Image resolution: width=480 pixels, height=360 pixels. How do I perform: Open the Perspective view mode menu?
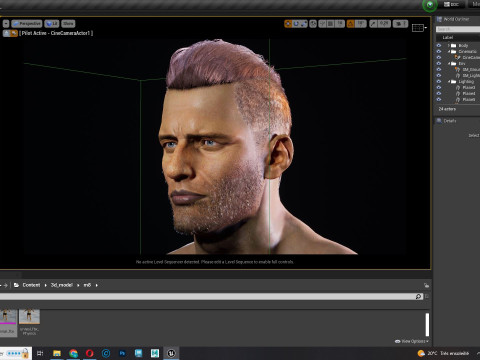point(27,24)
